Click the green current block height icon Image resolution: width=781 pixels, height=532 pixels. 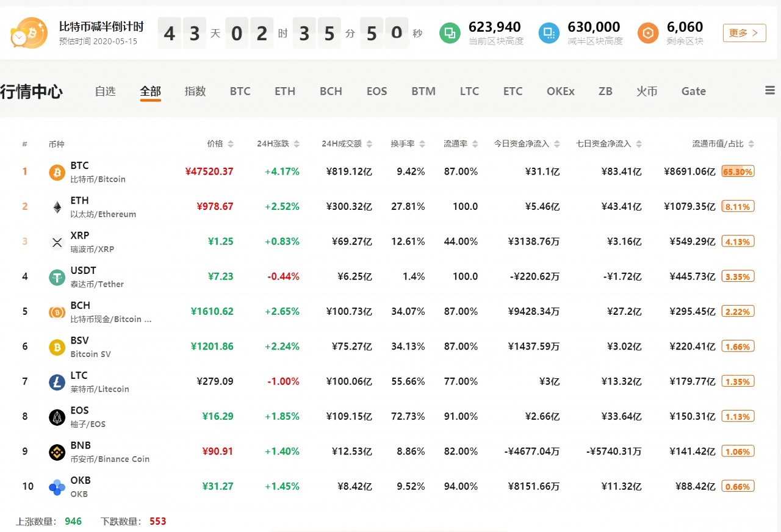pos(450,33)
